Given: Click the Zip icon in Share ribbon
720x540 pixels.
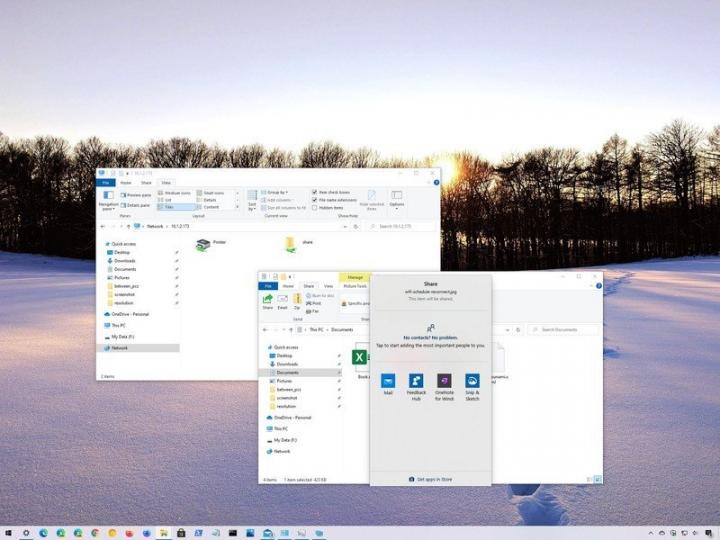Looking at the screenshot, I should (297, 301).
